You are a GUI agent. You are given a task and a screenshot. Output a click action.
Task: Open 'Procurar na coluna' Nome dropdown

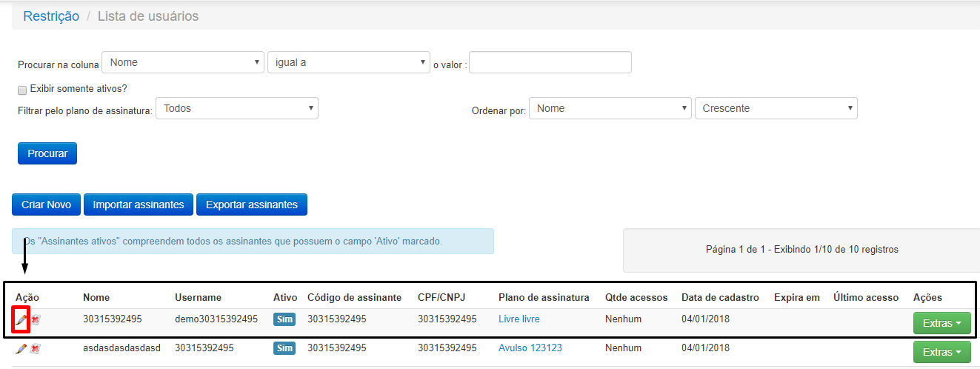pos(183,63)
